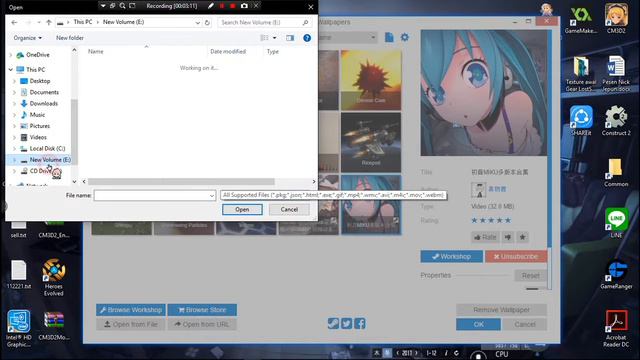Open the address bar history dropdown
The width and height of the screenshot is (640, 360).
click(x=198, y=22)
